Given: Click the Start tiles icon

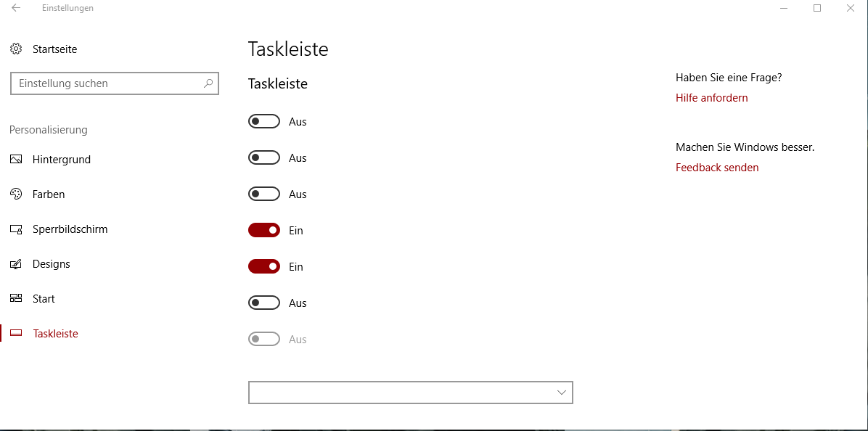Looking at the screenshot, I should tap(16, 299).
